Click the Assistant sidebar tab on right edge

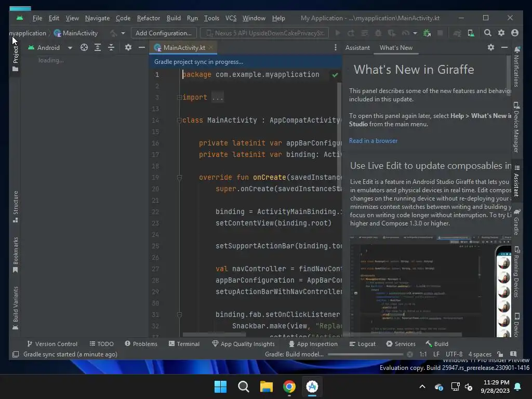pyautogui.click(x=516, y=181)
